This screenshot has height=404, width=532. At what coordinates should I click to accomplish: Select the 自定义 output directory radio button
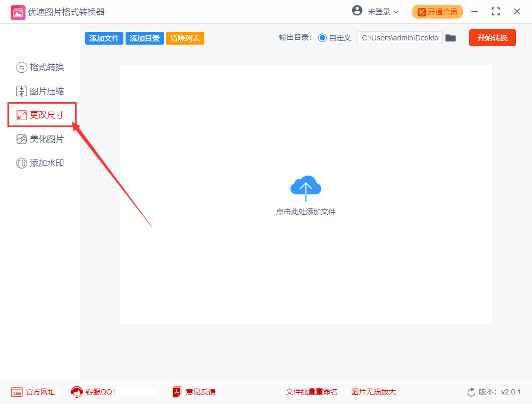tap(323, 38)
